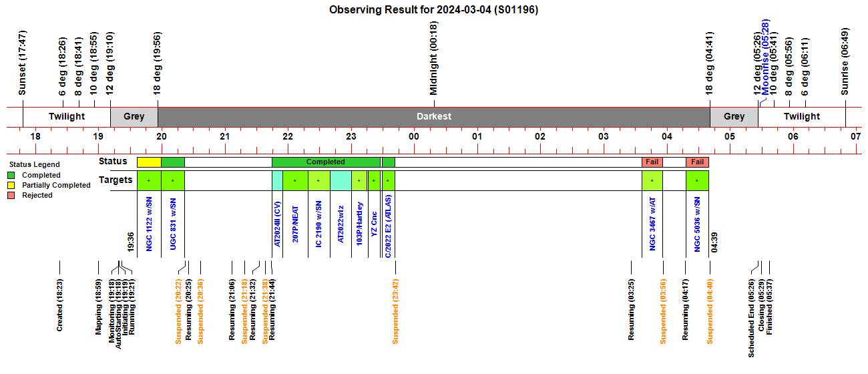Screen dimensions: 868x374
Task: Click the 19:36 start time label
Action: 132,242
